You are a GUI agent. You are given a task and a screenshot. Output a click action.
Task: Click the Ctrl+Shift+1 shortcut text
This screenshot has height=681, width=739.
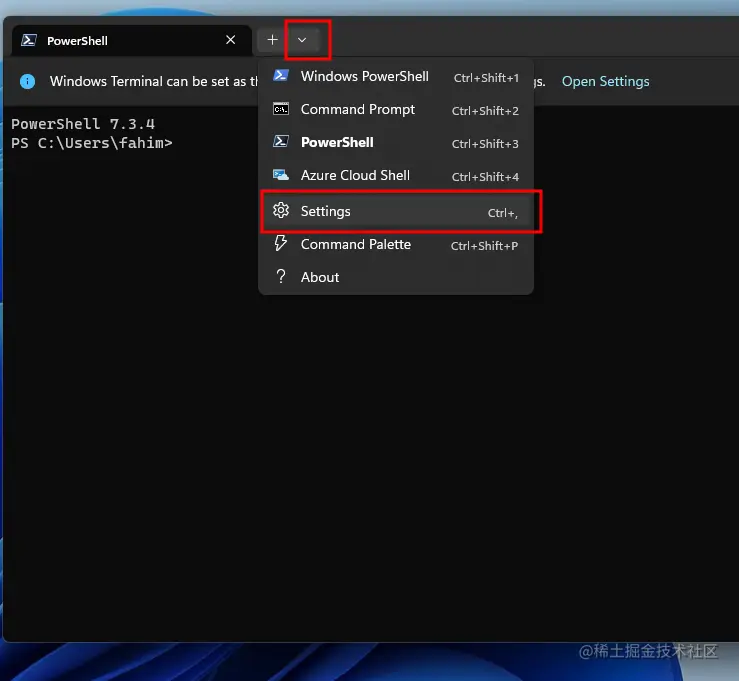point(486,78)
